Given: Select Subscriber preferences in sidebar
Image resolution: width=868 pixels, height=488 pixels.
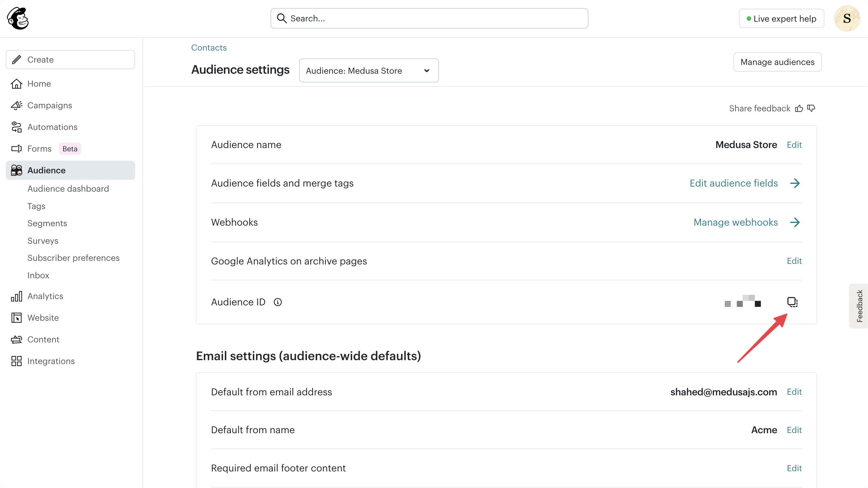Looking at the screenshot, I should pos(73,258).
